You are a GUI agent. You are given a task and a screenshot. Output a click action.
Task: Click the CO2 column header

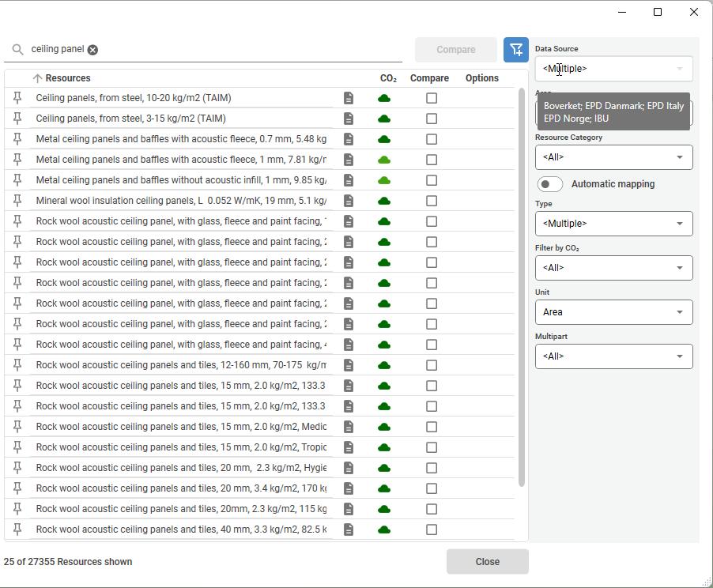point(388,78)
